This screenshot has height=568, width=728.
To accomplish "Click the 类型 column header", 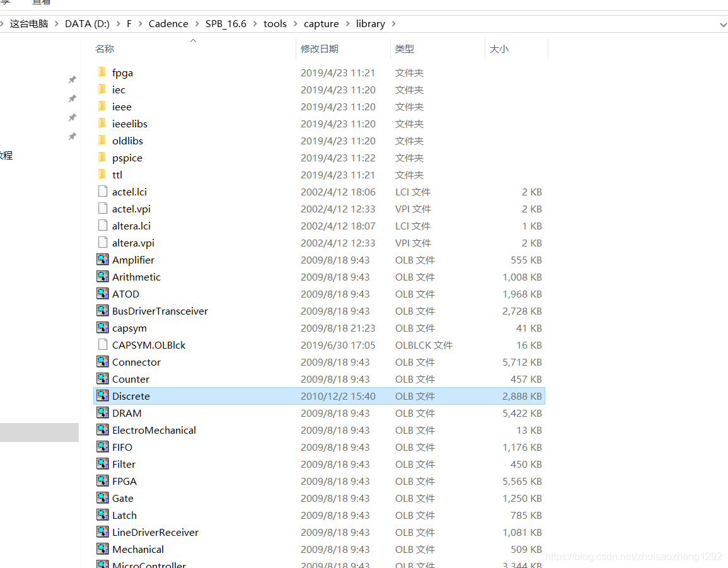I will click(x=405, y=49).
